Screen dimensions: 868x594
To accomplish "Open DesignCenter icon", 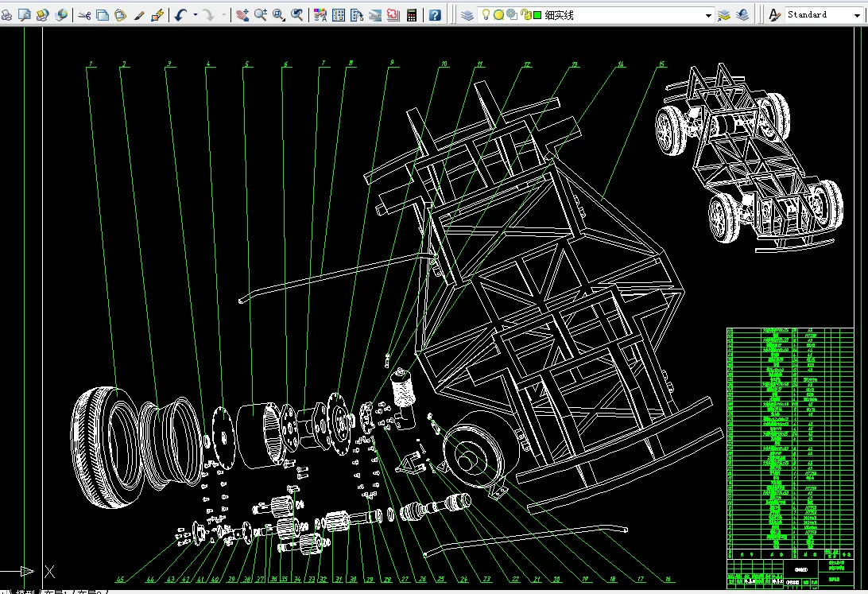I will click(x=339, y=15).
